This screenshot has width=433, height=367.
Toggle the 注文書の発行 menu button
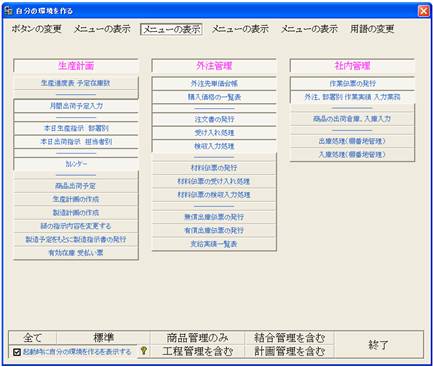tap(214, 119)
